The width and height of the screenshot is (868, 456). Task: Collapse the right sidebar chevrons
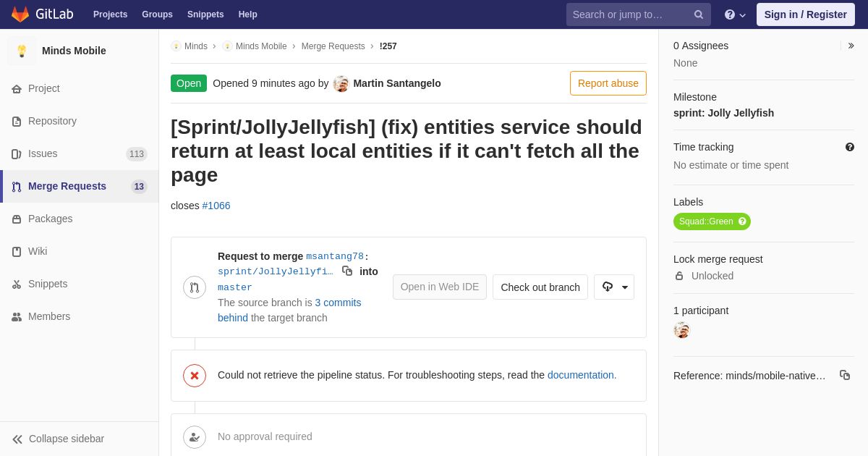(x=851, y=46)
